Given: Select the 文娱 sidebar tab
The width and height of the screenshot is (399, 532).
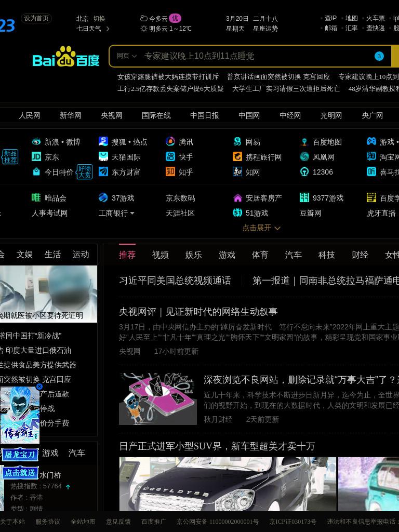Looking at the screenshot, I should point(24,255).
